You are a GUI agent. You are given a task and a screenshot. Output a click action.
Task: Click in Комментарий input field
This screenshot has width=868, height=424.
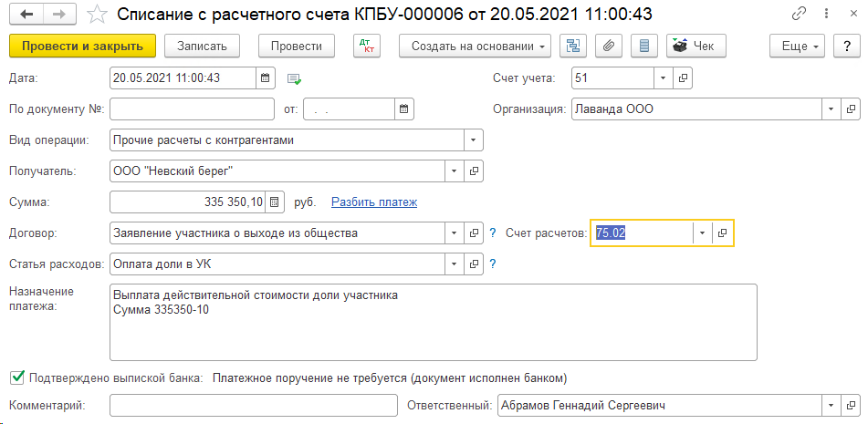pos(254,405)
